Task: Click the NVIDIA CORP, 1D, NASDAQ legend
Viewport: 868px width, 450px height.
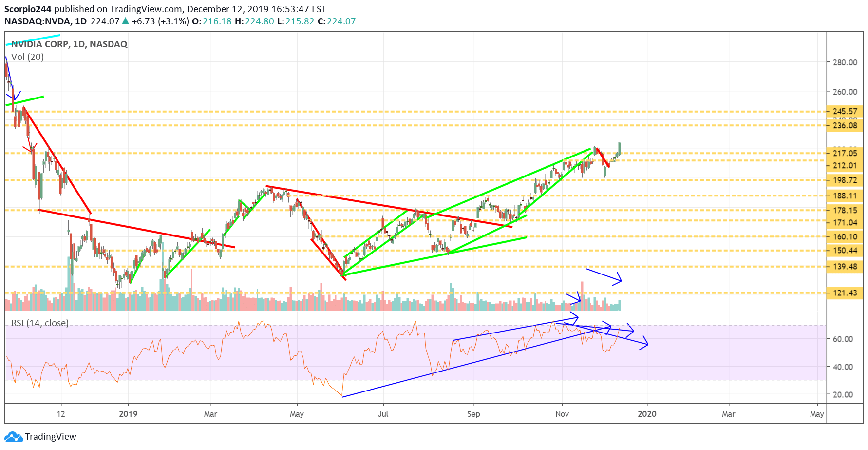Action: [69, 44]
